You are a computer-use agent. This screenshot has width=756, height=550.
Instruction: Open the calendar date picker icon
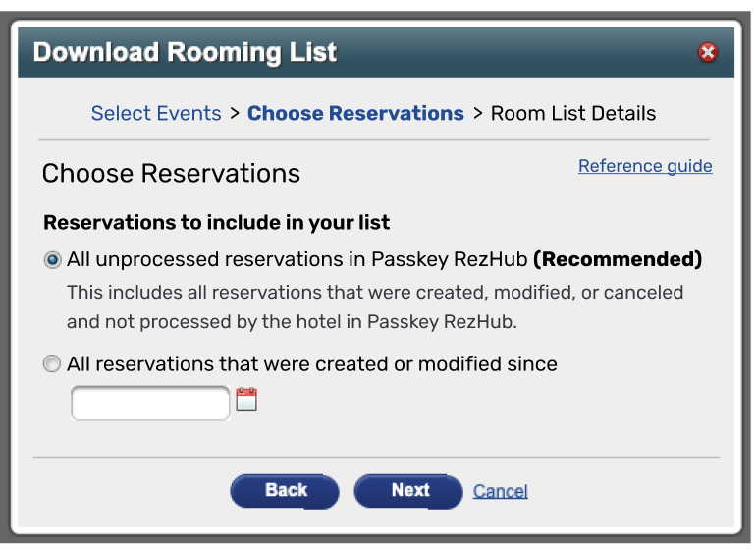(246, 400)
